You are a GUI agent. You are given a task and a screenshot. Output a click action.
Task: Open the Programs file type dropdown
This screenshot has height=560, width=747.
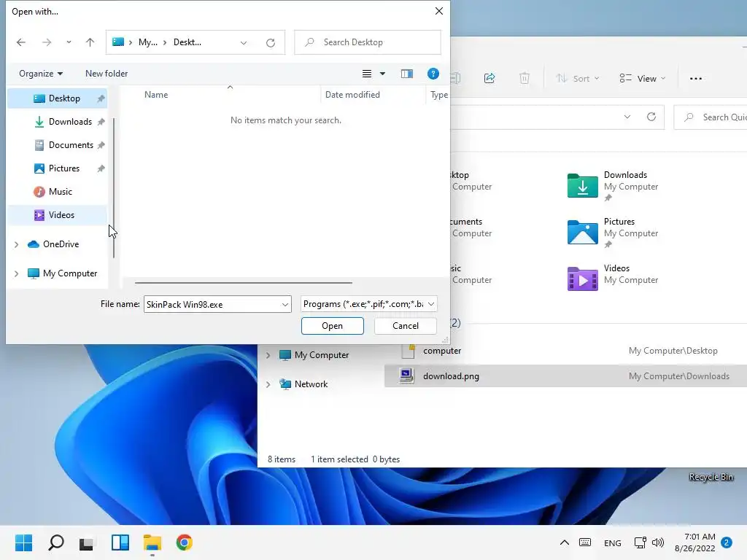[368, 304]
